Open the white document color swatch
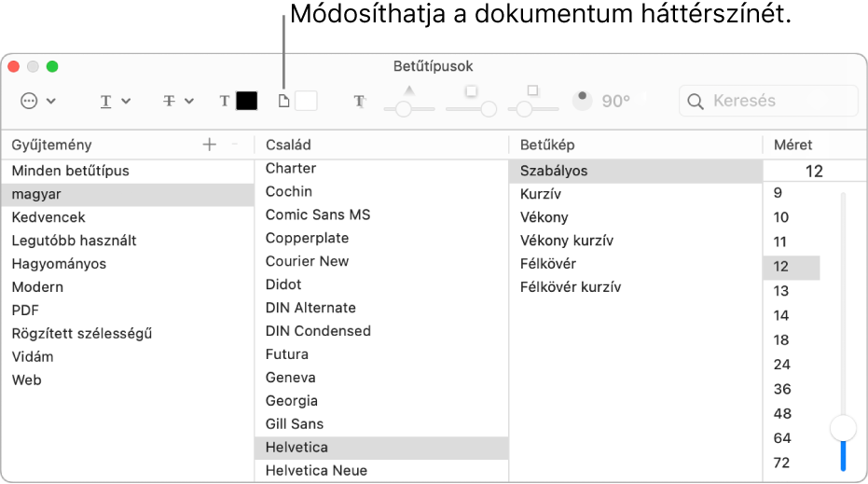868x484 pixels. tap(306, 101)
